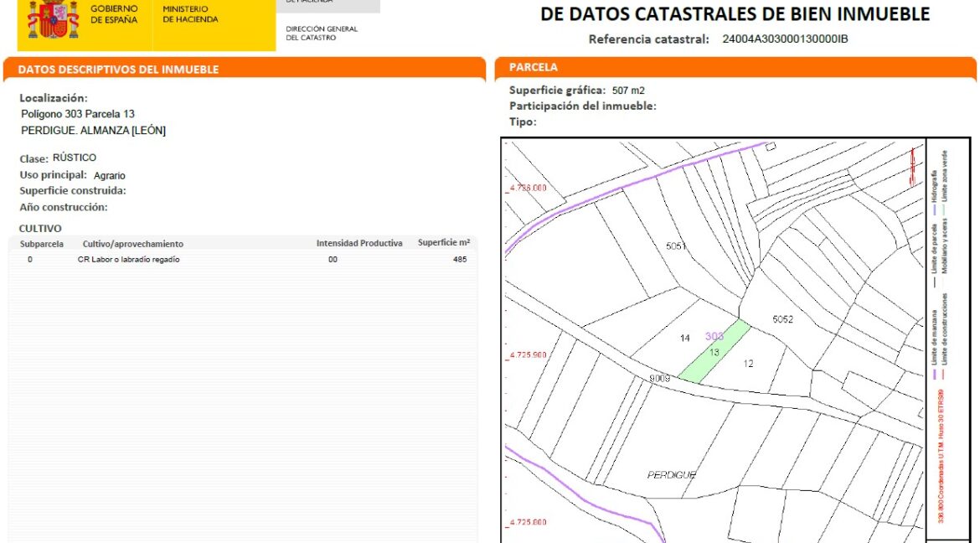Screen dimensions: 980x543
Task: Click the 4.725.800 coordinate label
Action: 529,522
